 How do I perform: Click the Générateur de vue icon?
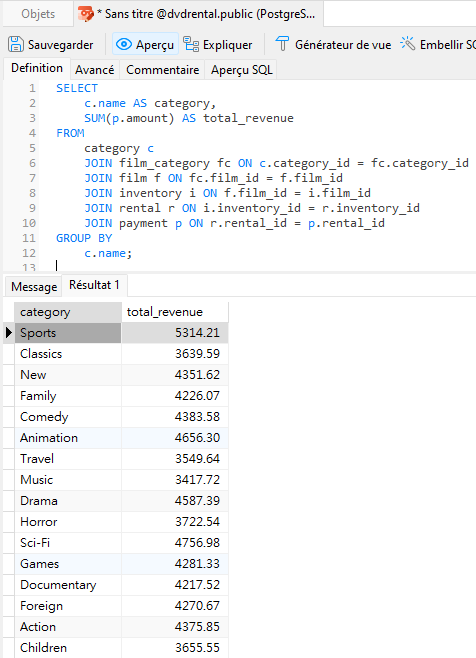[282, 44]
